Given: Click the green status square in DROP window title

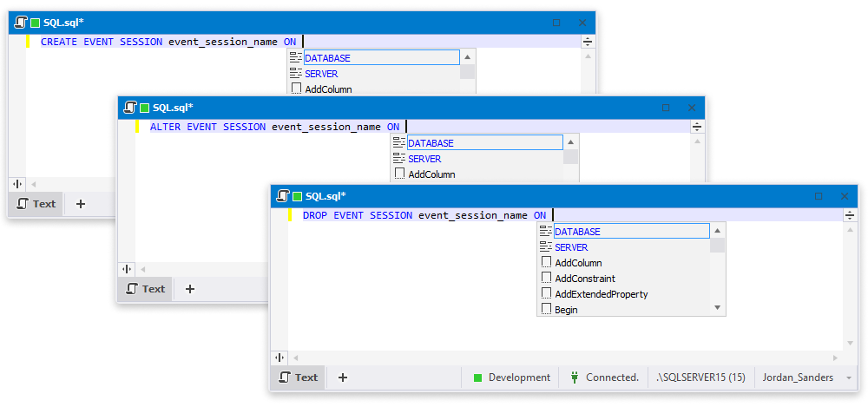Looking at the screenshot, I should pos(297,196).
